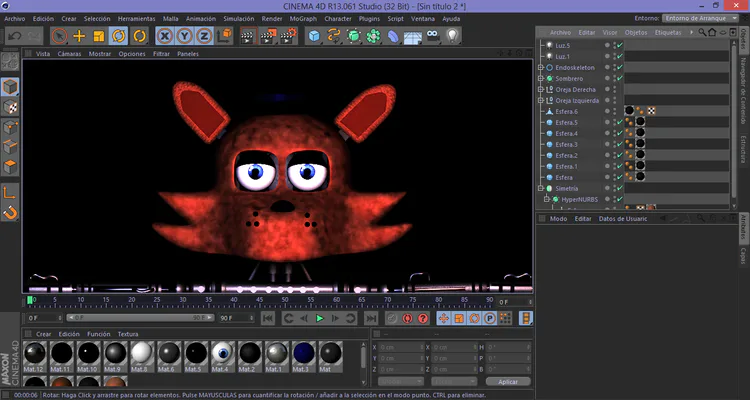The height and width of the screenshot is (400, 750).
Task: Click the camera object icon
Action: click(433, 36)
